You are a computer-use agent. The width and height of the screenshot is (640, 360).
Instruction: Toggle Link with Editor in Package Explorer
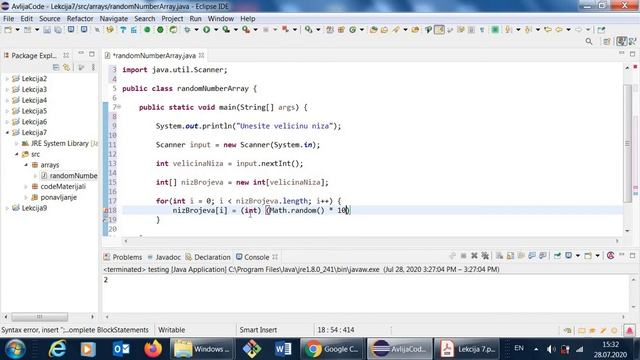(67, 67)
